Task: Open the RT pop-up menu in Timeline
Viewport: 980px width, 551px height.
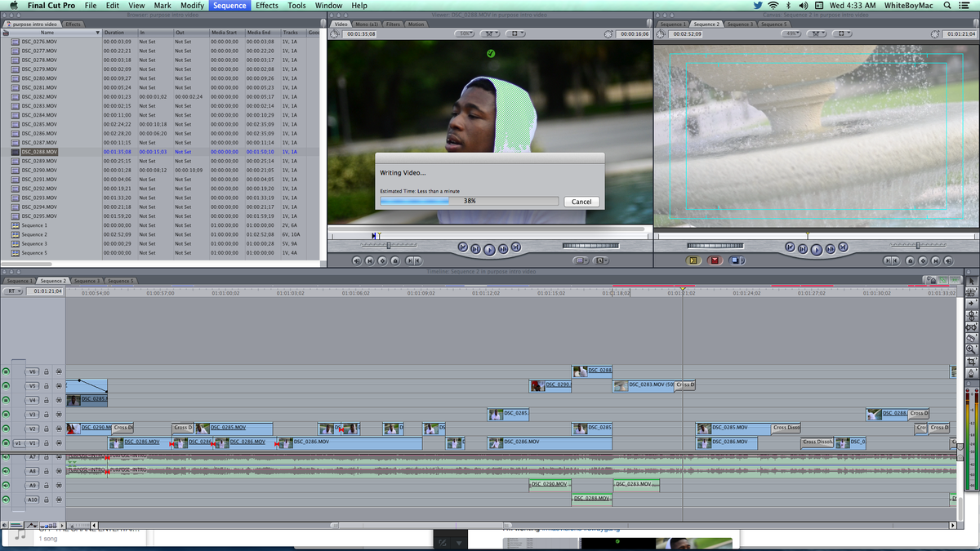Action: [13, 291]
